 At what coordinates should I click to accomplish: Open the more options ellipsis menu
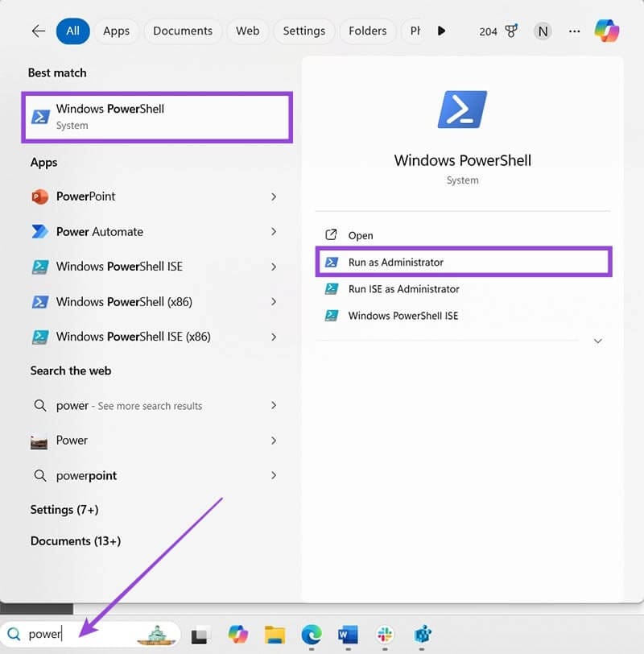click(x=574, y=31)
